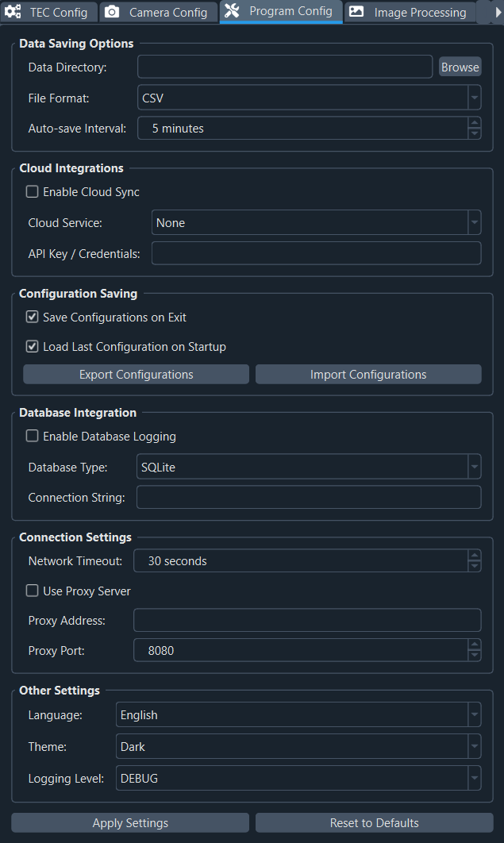Open the Logging Level dropdown

tap(298, 778)
